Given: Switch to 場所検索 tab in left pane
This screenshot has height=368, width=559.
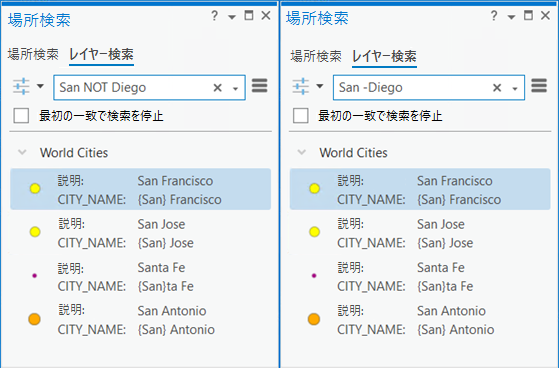Looking at the screenshot, I should pyautogui.click(x=33, y=54).
